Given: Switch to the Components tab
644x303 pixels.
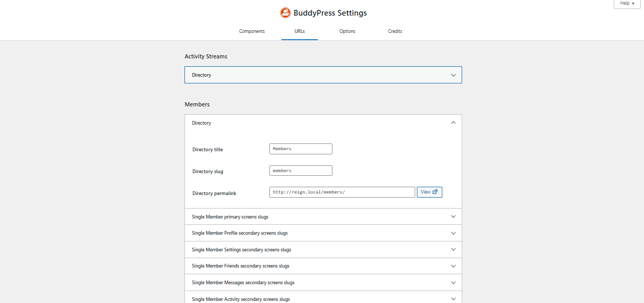Looking at the screenshot, I should tap(252, 31).
